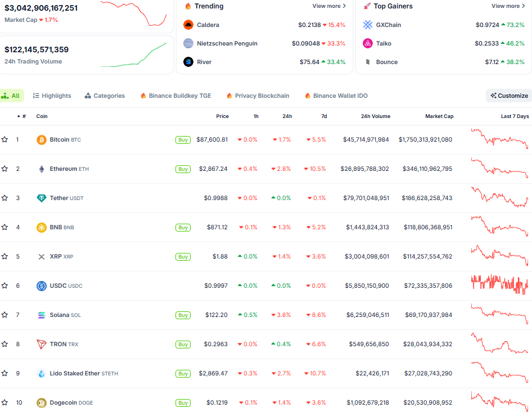The width and height of the screenshot is (532, 417).
Task: Open the Customize panel
Action: click(x=508, y=96)
